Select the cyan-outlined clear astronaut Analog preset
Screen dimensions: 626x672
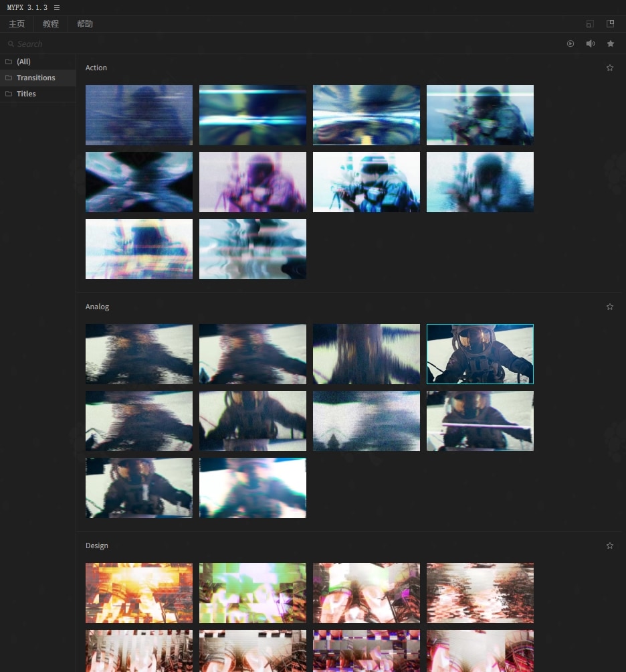point(480,354)
